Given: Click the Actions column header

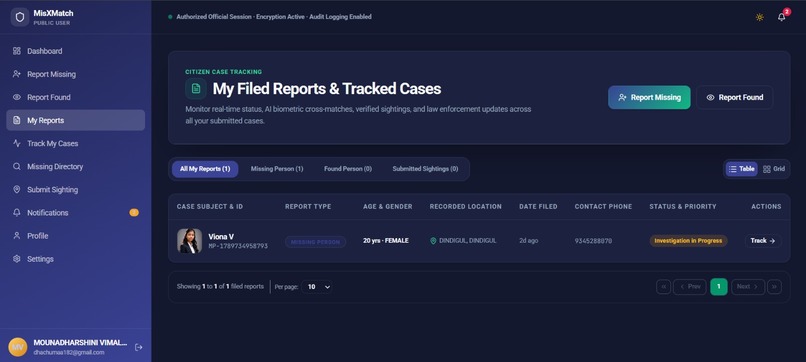Looking at the screenshot, I should (x=766, y=206).
